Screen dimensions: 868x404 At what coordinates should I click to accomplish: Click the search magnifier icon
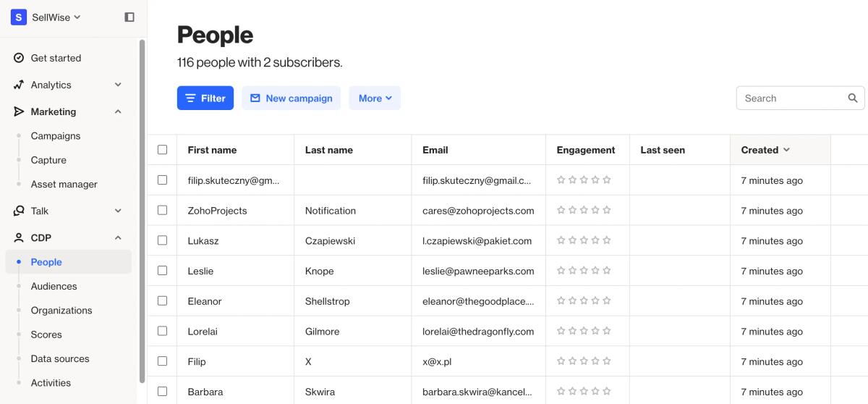coord(853,98)
